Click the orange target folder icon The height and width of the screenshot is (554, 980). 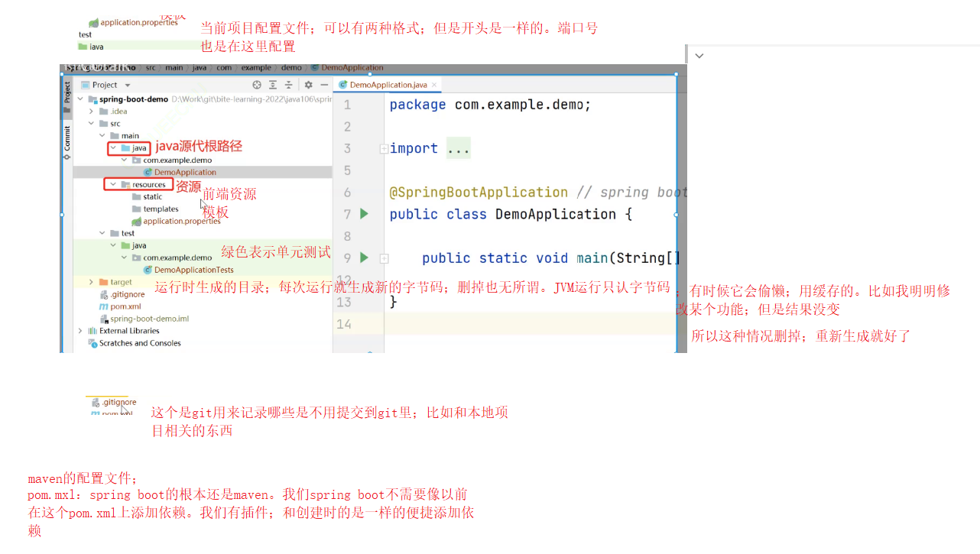[105, 282]
